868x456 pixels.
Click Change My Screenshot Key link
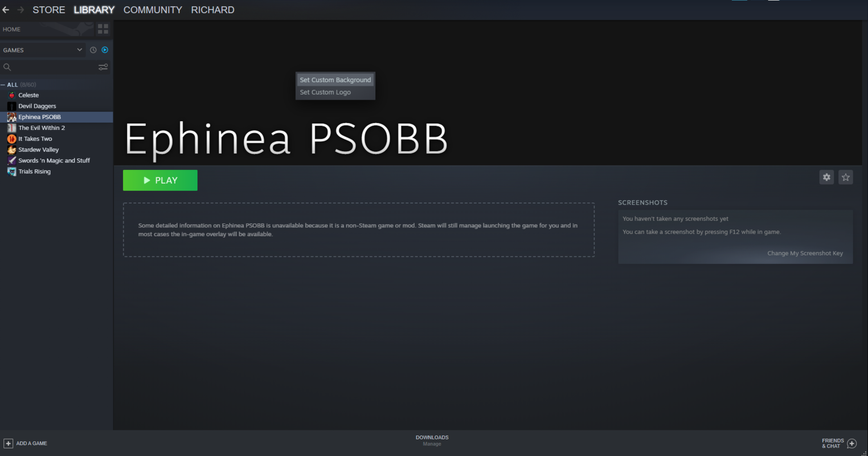tap(805, 253)
